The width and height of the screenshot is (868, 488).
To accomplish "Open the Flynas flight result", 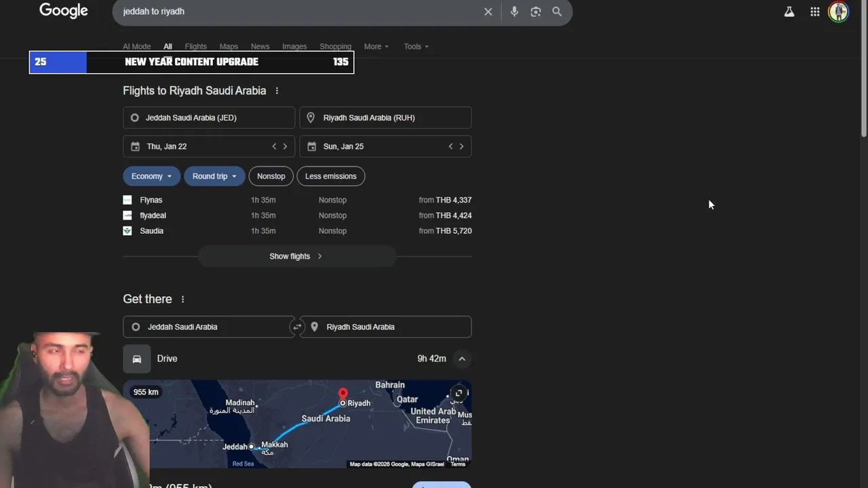I will (x=297, y=200).
